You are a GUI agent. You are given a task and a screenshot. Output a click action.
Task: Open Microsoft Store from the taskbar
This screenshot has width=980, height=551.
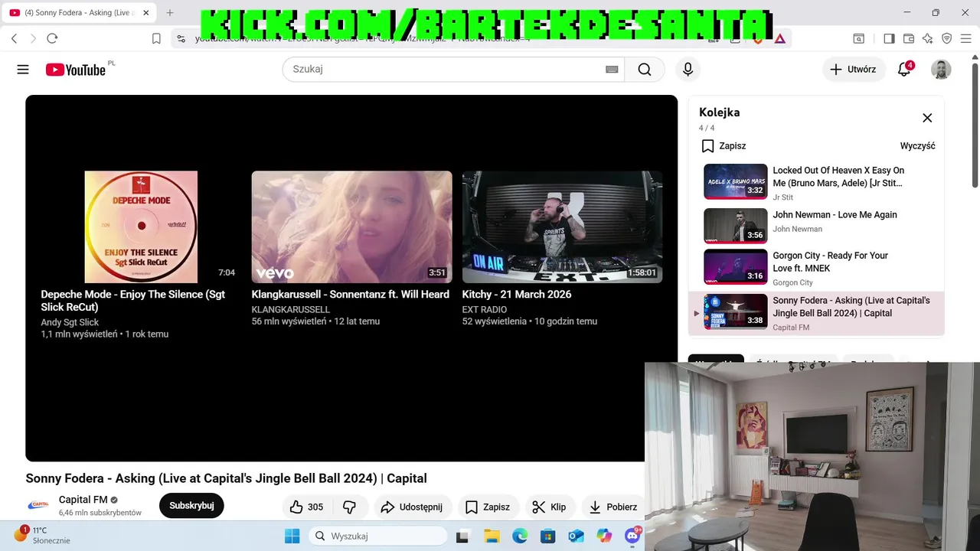click(547, 536)
